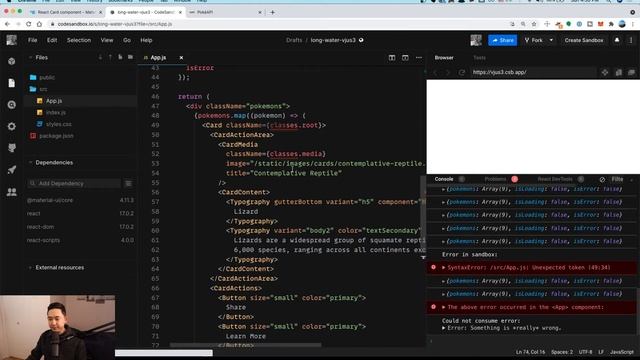
Task: Expand the SyntaxError console entry
Action: 444,268
